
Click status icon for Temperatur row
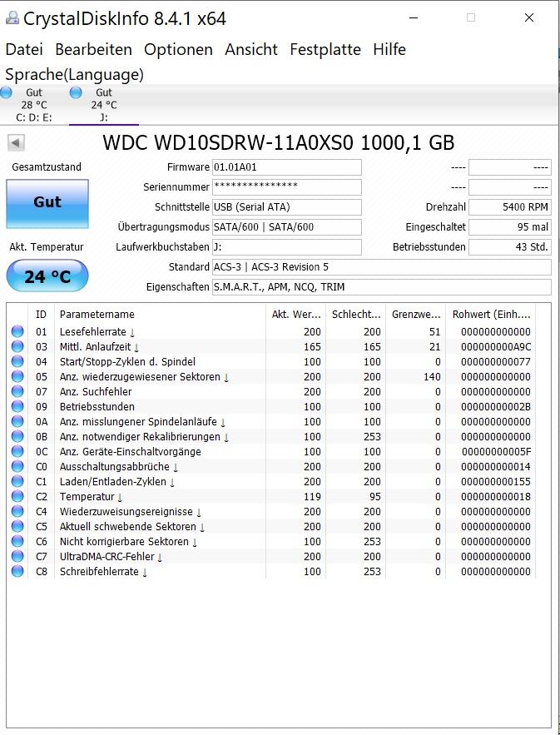tap(17, 496)
